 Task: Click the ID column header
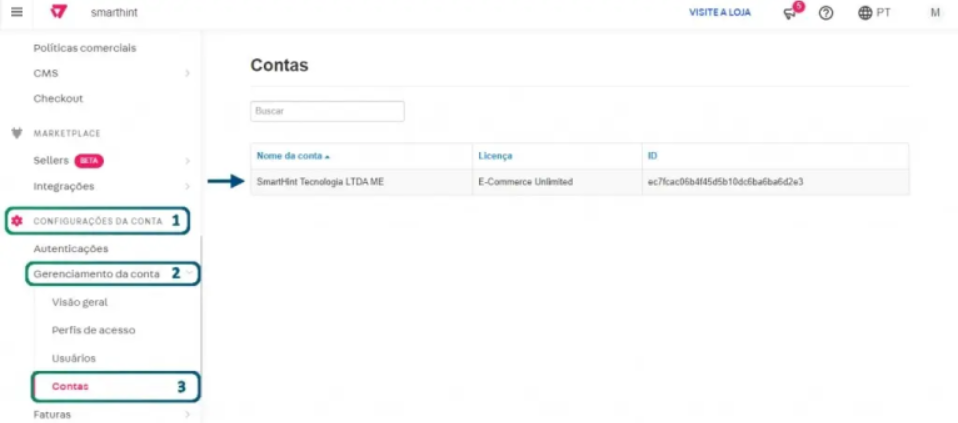point(653,156)
